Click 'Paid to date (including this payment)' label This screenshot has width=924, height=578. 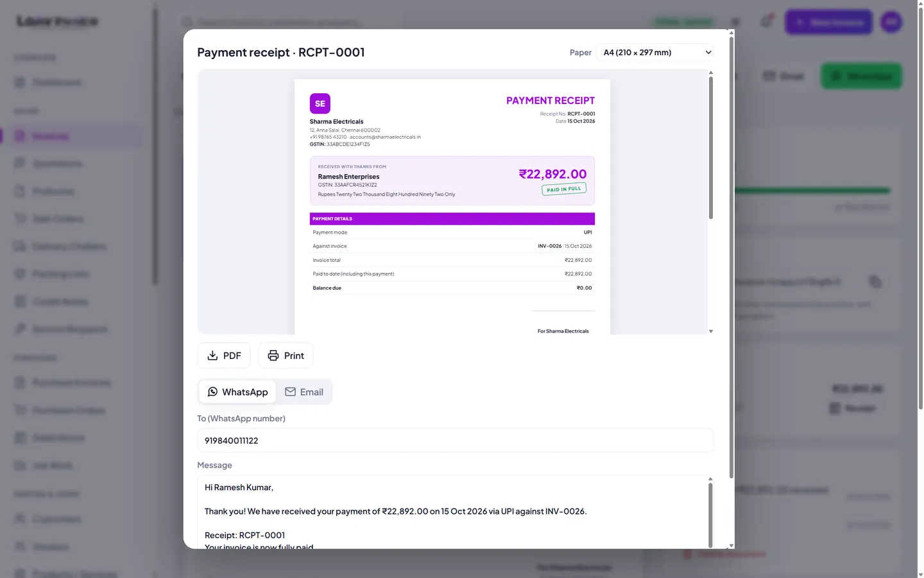point(354,274)
